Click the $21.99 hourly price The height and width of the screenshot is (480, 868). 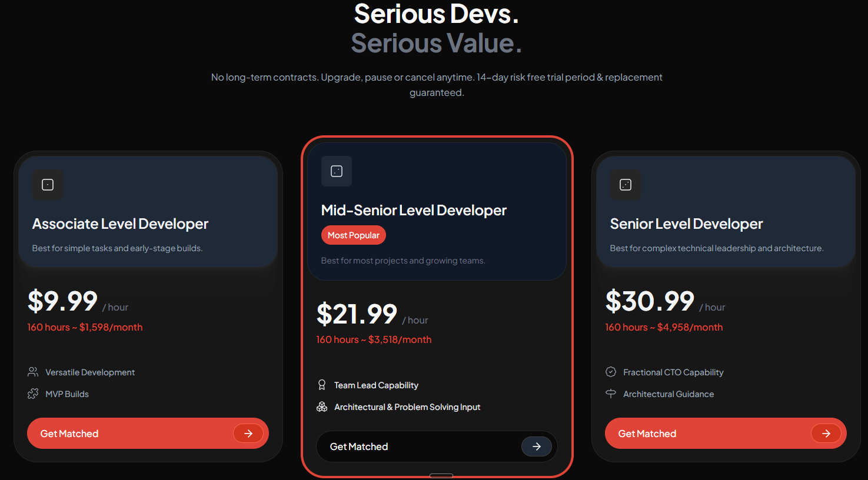pyautogui.click(x=357, y=314)
